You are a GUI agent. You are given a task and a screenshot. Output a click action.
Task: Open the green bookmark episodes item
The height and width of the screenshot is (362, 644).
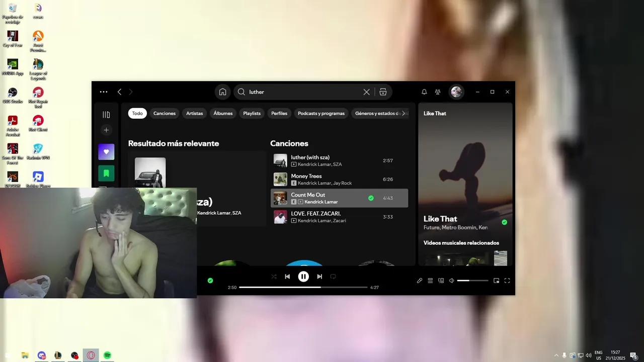106,173
